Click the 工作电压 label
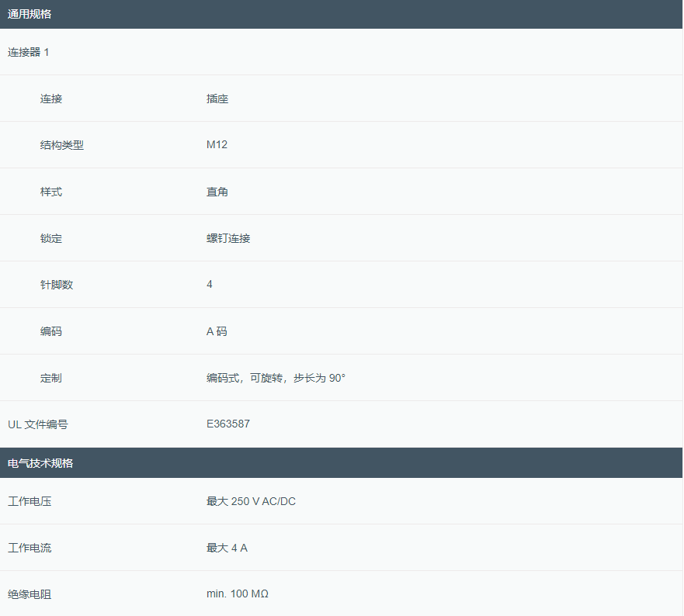 (30, 501)
